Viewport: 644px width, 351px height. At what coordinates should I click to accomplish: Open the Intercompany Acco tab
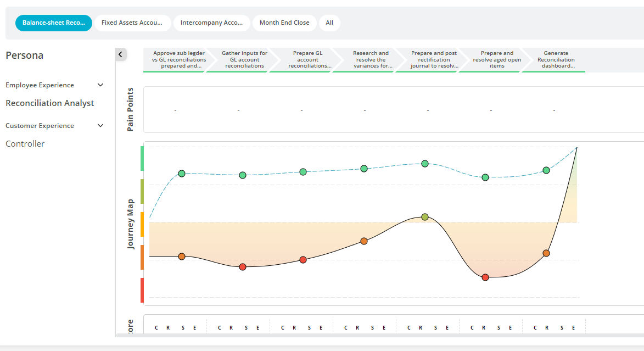pyautogui.click(x=211, y=23)
